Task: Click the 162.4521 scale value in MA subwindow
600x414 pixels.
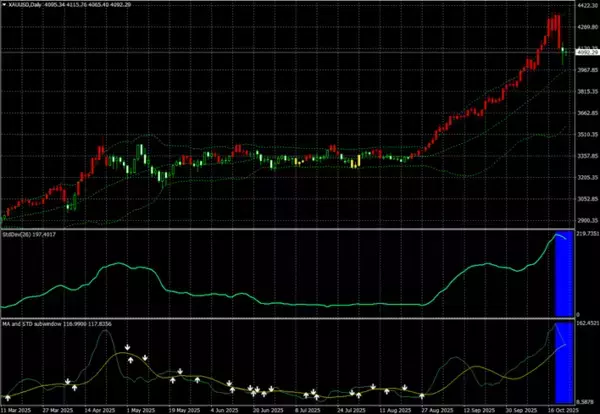Action: (x=586, y=325)
